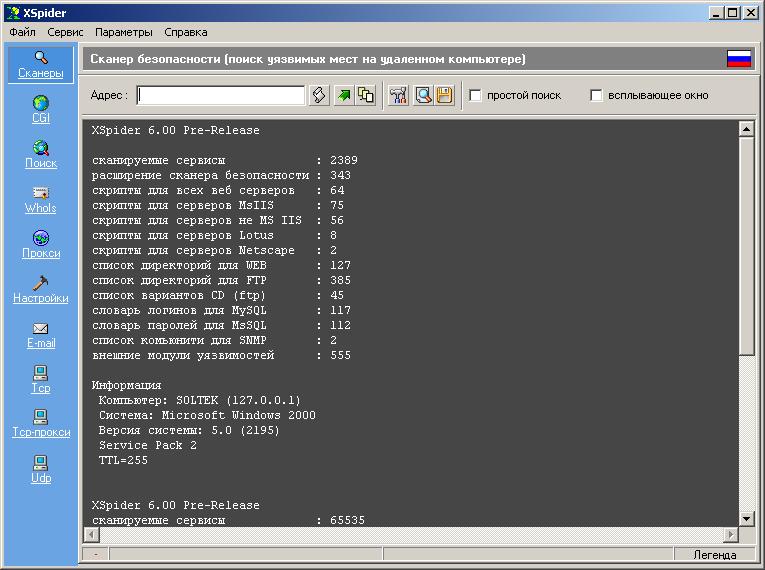Click the vertical scrollbar thumb
Screen dimensions: 765x570
746,246
